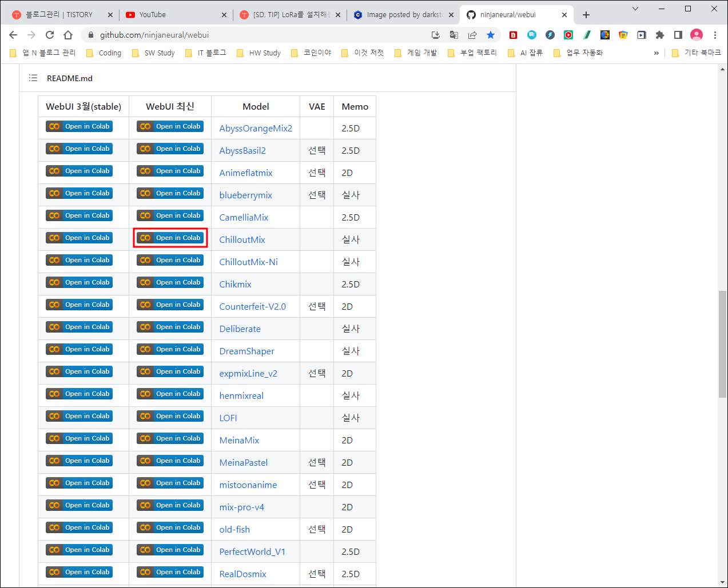This screenshot has height=588, width=728.
Task: Open the SW Study bookmark folder
Action: [x=153, y=53]
